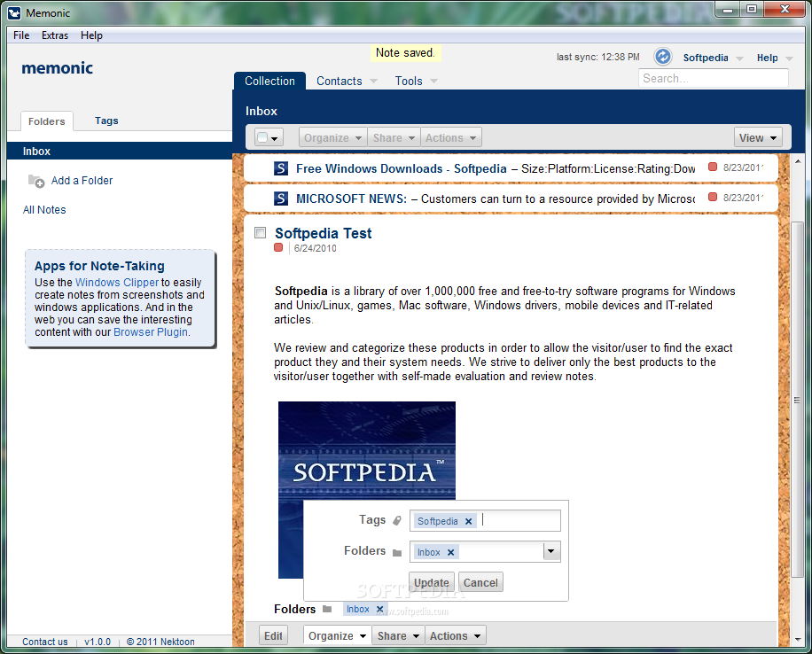This screenshot has height=654, width=812.
Task: Click the Update button
Action: [x=432, y=582]
